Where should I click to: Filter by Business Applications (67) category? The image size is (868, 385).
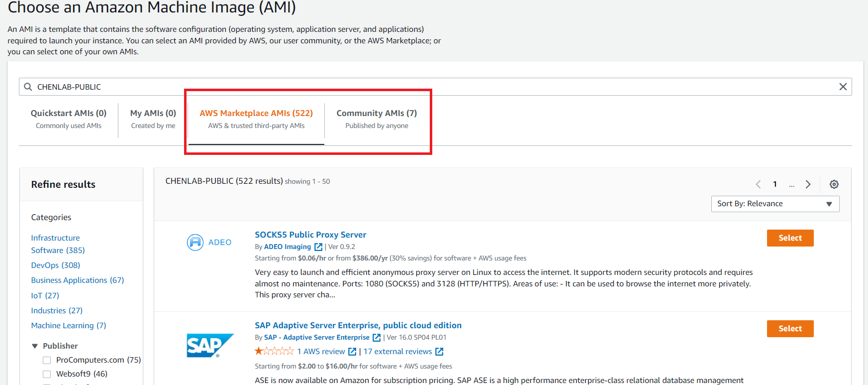tap(78, 280)
